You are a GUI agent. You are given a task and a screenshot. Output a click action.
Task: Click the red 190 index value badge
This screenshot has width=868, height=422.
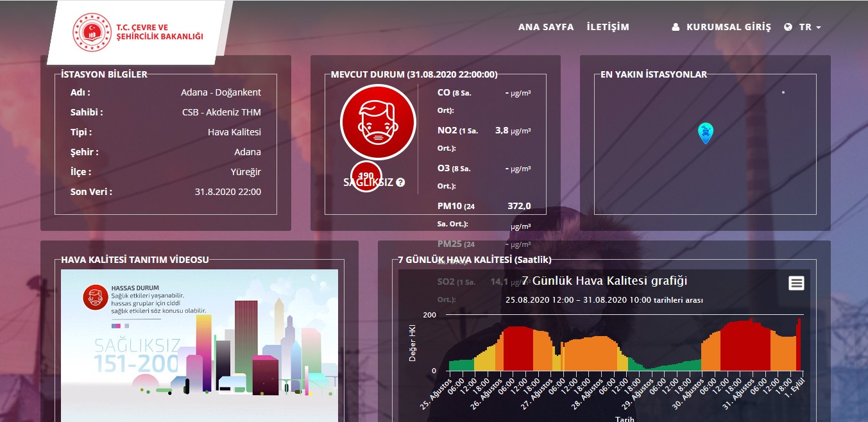click(x=366, y=175)
